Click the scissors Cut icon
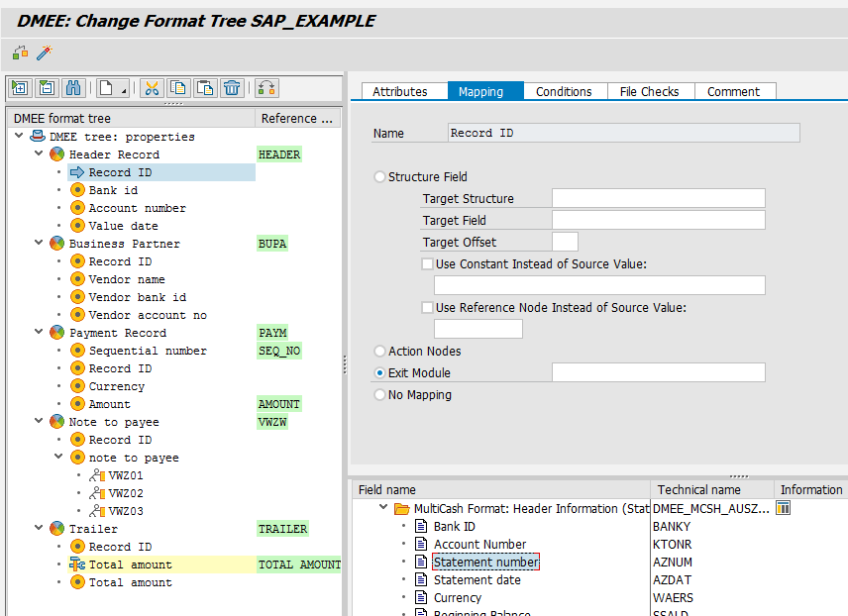The width and height of the screenshot is (848, 616). tap(152, 88)
